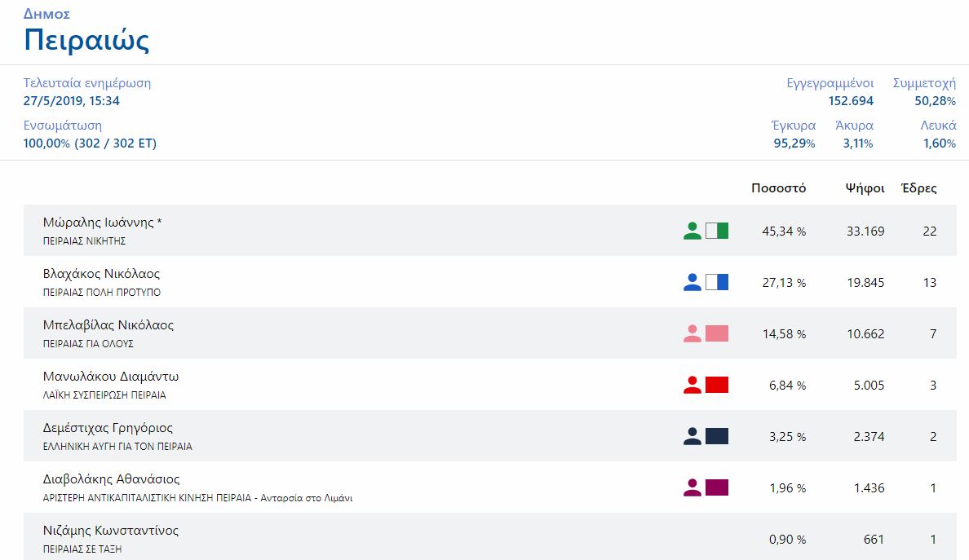This screenshot has width=969, height=560.
Task: Click the 1,96 % percentage value
Action: [x=787, y=487]
